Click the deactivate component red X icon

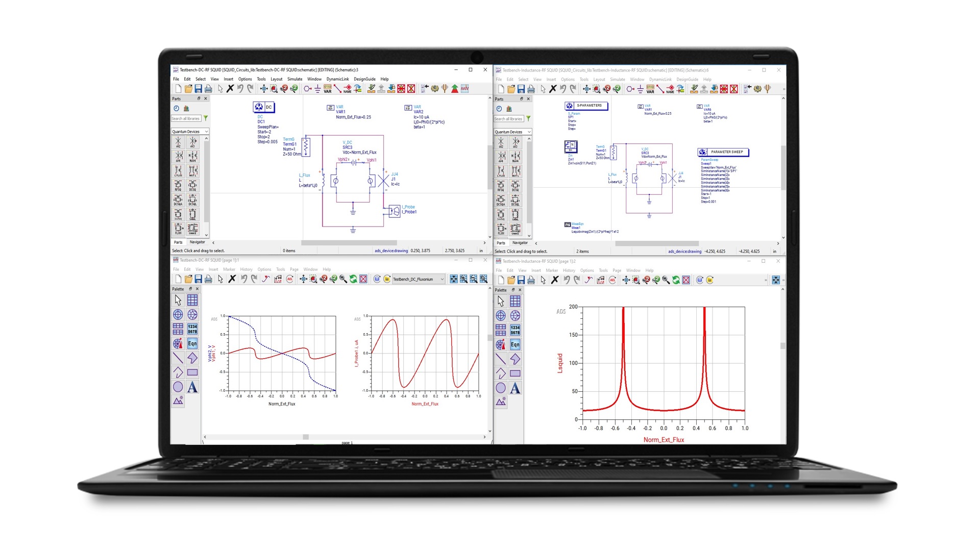point(401,88)
